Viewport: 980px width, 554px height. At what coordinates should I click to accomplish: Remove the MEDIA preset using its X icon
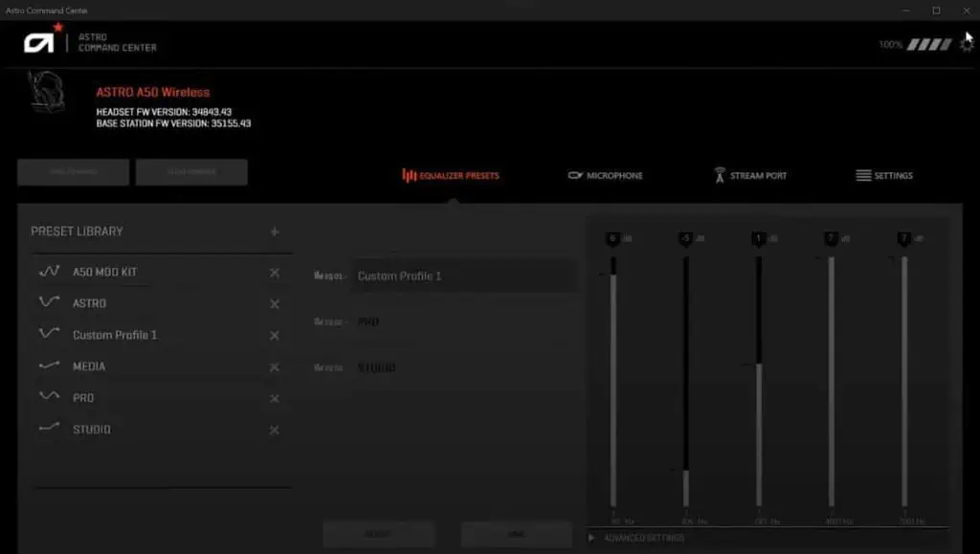274,366
